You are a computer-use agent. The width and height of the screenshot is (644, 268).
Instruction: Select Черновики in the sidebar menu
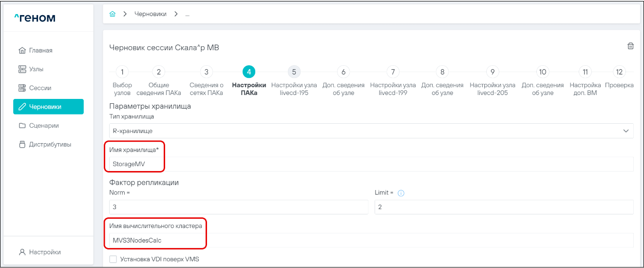click(x=48, y=107)
